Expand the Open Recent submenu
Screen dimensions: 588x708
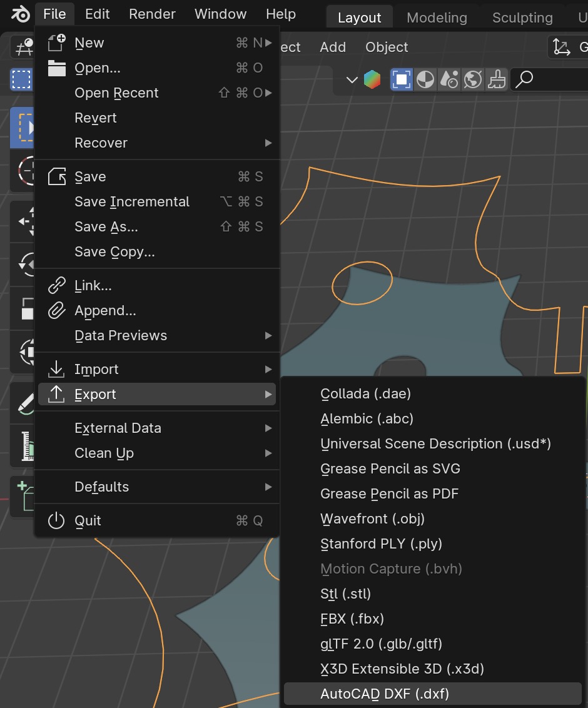pyautogui.click(x=157, y=93)
